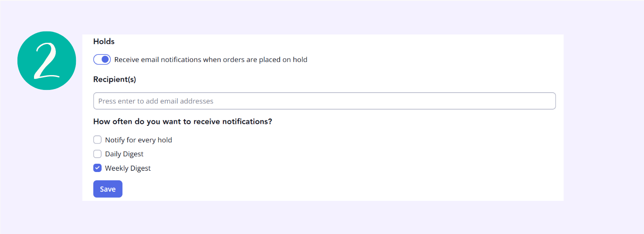Click the blue knob of the Holds toggle
This screenshot has width=644, height=234.
pyautogui.click(x=105, y=59)
